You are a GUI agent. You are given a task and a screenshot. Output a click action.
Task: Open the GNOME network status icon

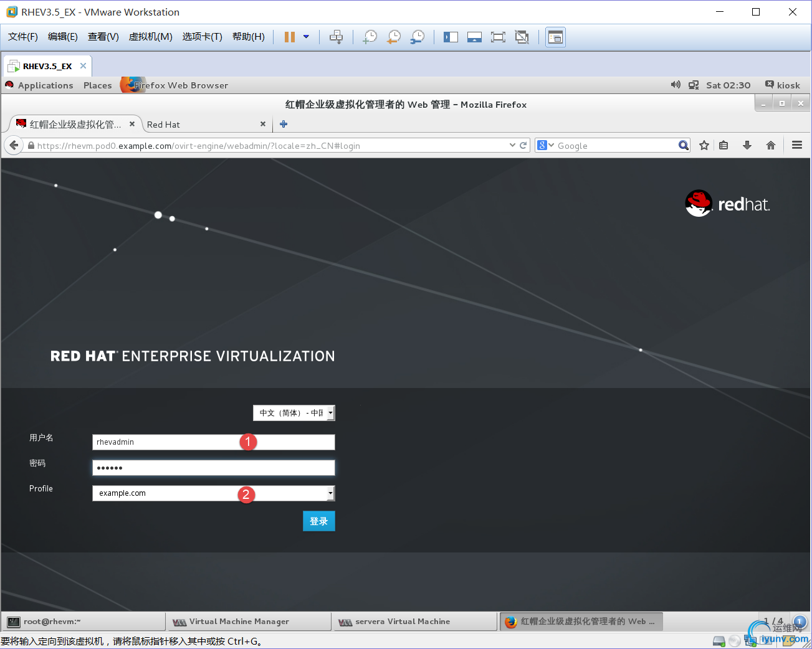(694, 85)
